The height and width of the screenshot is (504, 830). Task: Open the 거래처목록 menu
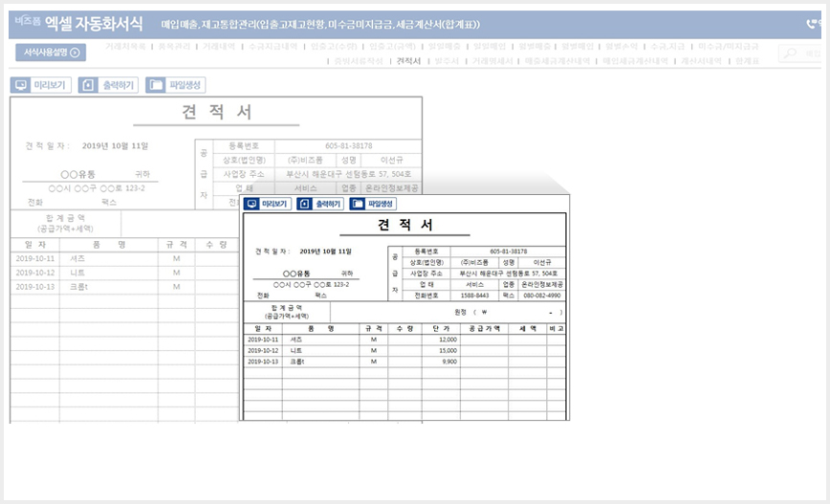point(125,47)
